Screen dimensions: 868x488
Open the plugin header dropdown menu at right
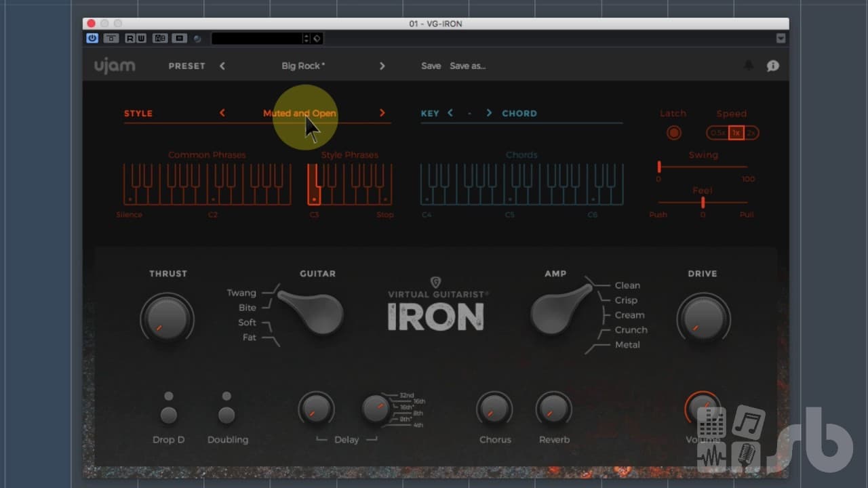pos(781,39)
